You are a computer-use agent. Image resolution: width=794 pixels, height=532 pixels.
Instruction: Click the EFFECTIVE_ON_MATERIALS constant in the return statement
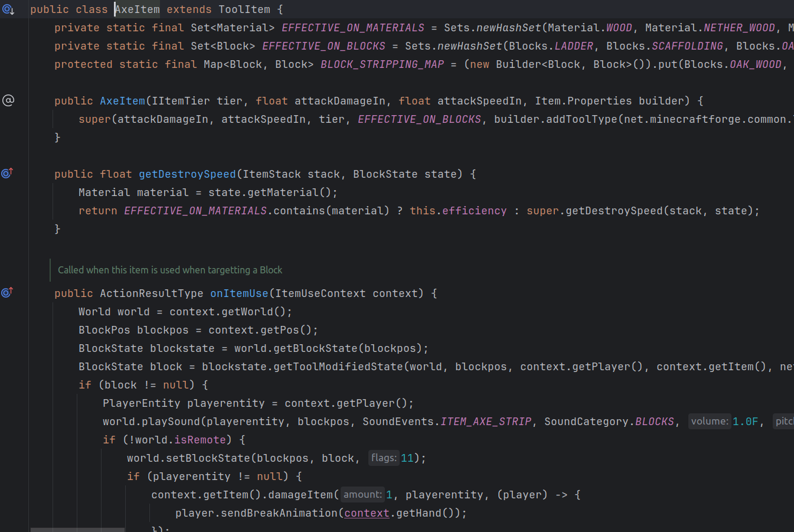pyautogui.click(x=195, y=211)
